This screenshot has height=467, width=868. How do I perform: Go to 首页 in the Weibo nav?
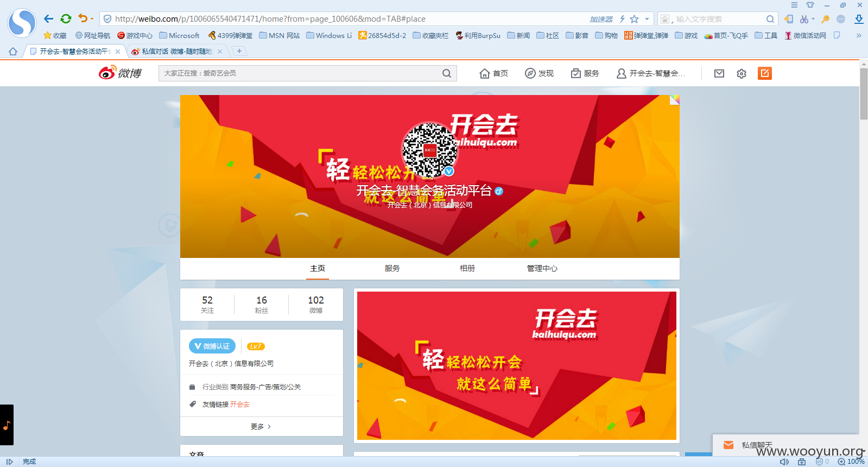(494, 73)
